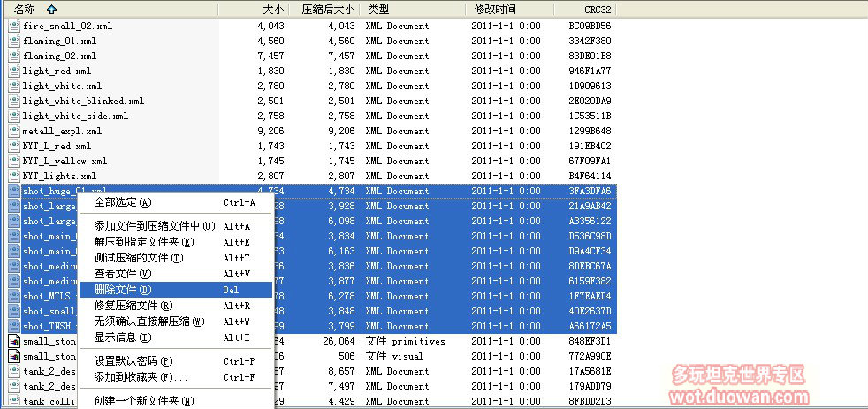Sort by the 大小 column header
The height and width of the screenshot is (409, 868).
[273, 9]
